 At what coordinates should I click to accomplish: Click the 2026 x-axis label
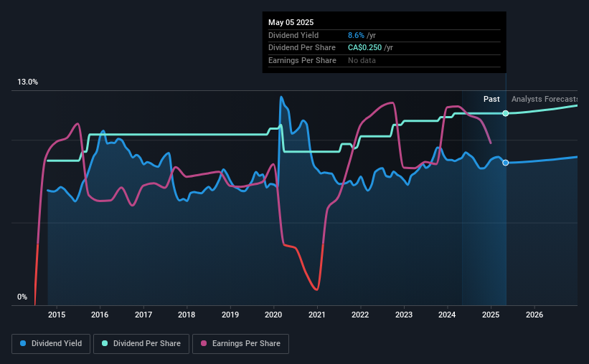(x=534, y=315)
